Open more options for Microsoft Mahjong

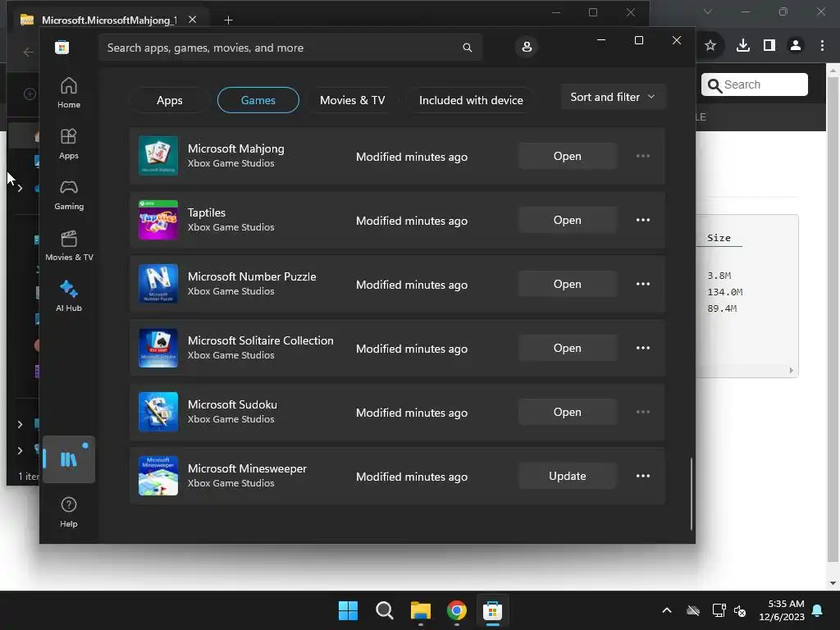tap(643, 156)
